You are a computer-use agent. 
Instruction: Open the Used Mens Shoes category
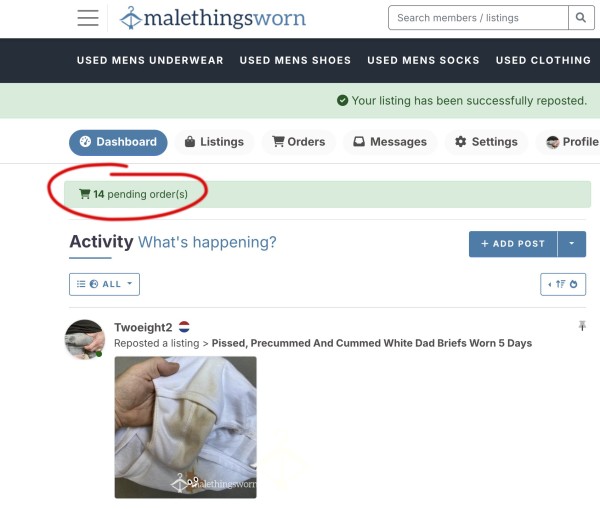tap(295, 60)
